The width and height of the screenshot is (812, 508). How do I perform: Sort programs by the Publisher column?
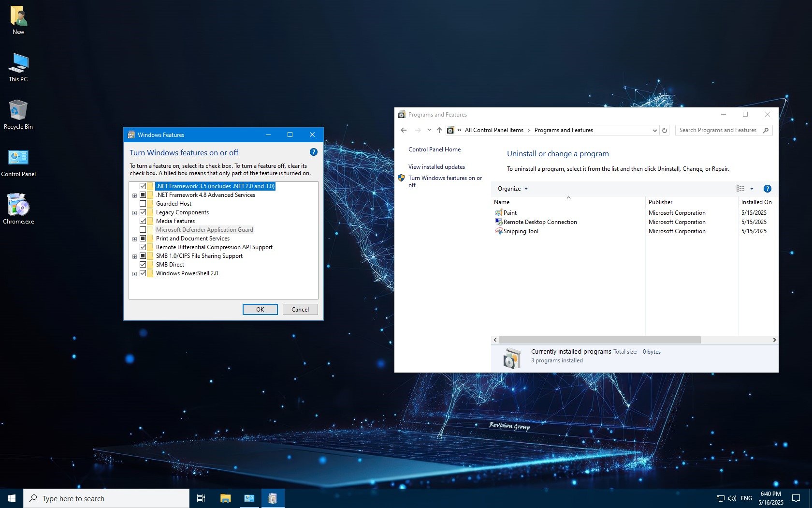click(x=660, y=202)
